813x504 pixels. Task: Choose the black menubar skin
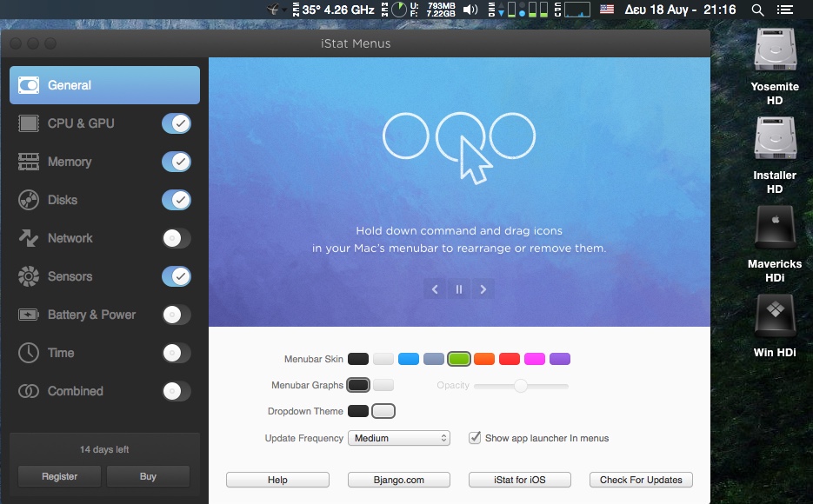(x=358, y=359)
